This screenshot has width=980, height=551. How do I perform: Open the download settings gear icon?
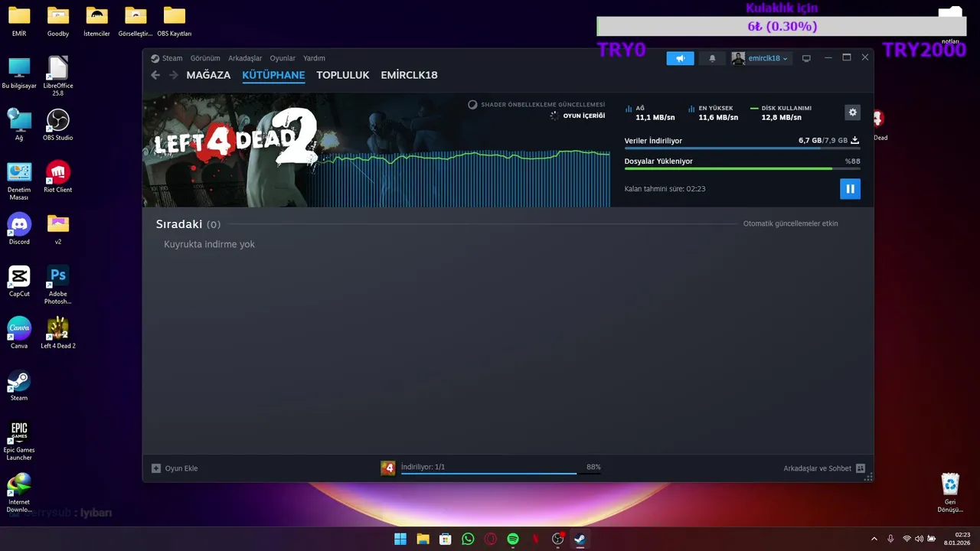[852, 112]
